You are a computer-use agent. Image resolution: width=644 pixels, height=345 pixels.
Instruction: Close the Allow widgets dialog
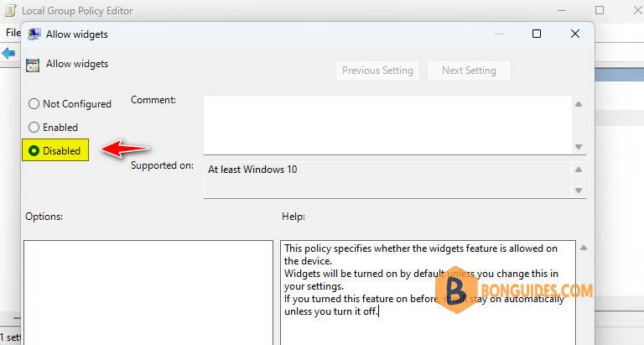pos(575,34)
